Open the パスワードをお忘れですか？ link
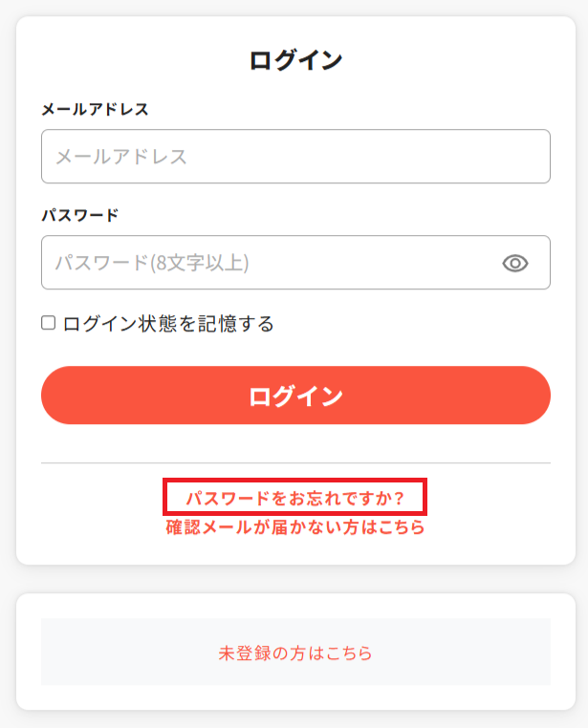Image resolution: width=588 pixels, height=728 pixels. [294, 499]
